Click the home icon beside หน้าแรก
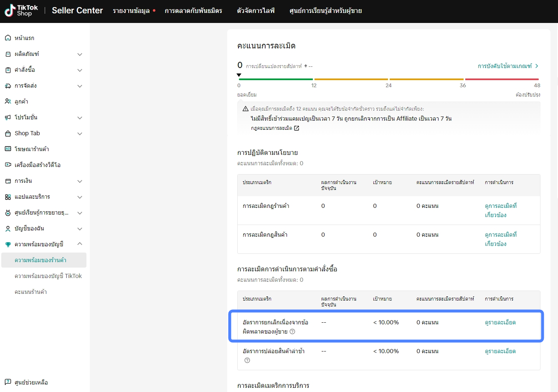558x392 pixels. coord(8,38)
